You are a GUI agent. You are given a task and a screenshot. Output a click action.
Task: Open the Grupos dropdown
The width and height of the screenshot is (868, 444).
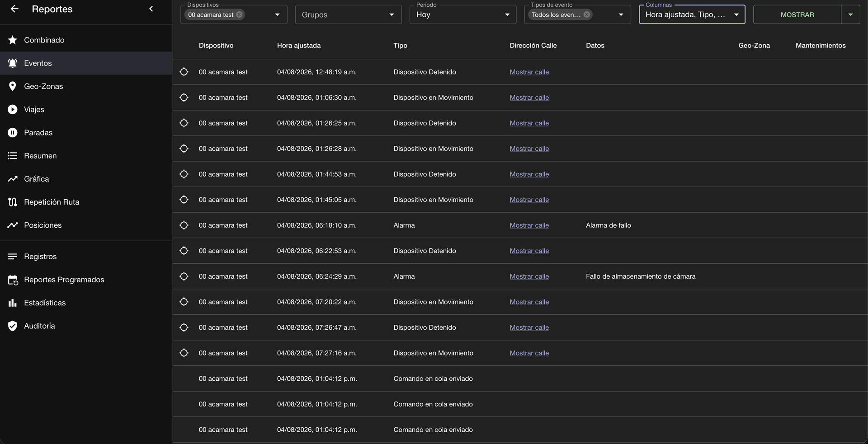[x=348, y=14]
